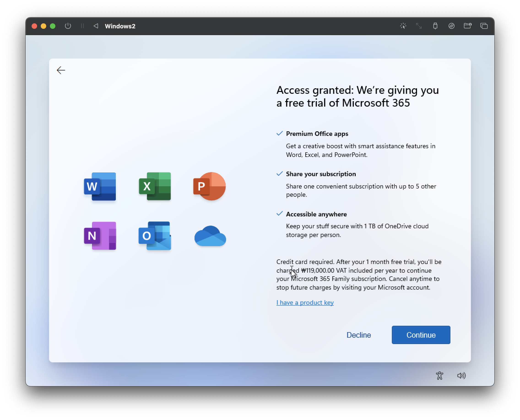Click the Outlook app icon

(155, 236)
